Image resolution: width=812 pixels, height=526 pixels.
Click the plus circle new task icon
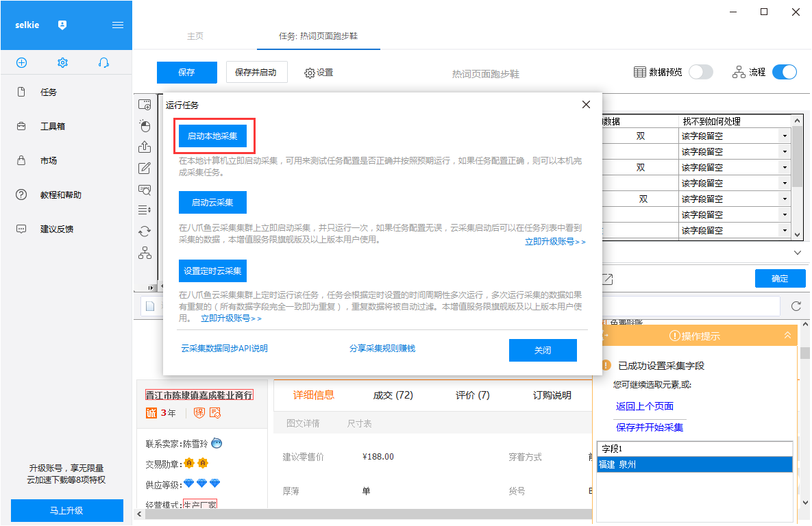pyautogui.click(x=22, y=62)
